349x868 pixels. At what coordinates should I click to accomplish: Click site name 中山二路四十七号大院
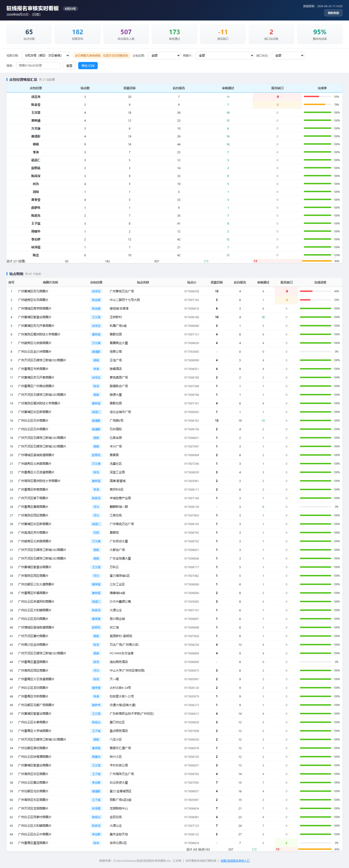125,300
